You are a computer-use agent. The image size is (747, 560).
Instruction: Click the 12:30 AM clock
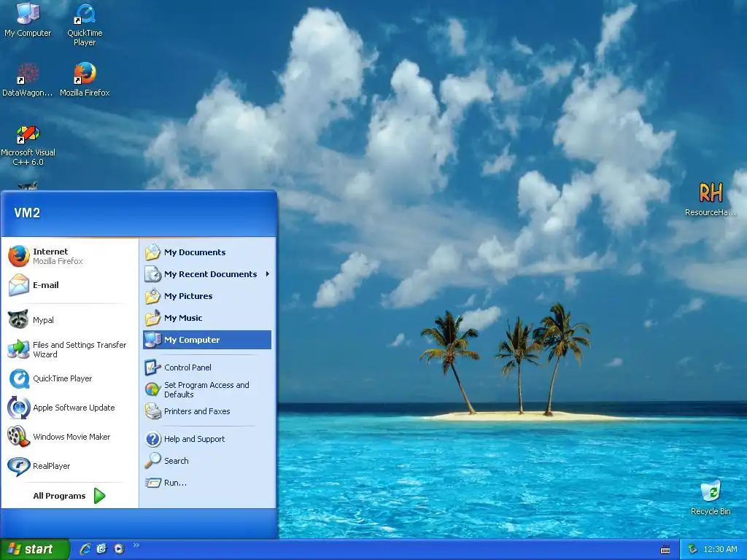click(720, 550)
